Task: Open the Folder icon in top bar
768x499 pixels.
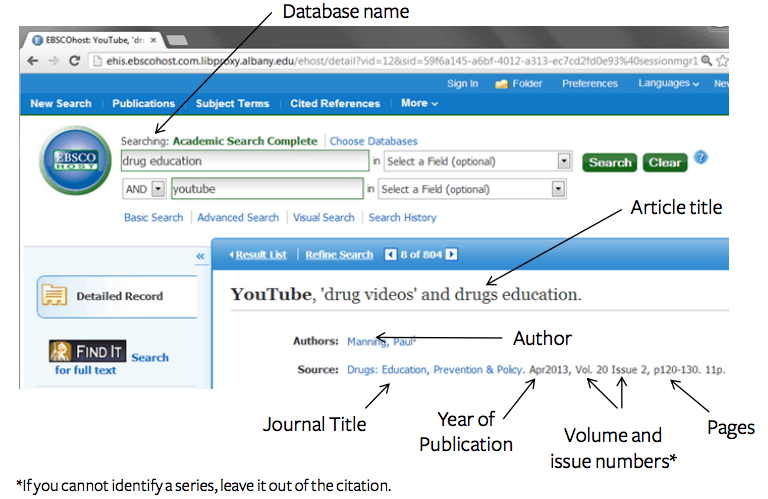Action: tap(502, 84)
